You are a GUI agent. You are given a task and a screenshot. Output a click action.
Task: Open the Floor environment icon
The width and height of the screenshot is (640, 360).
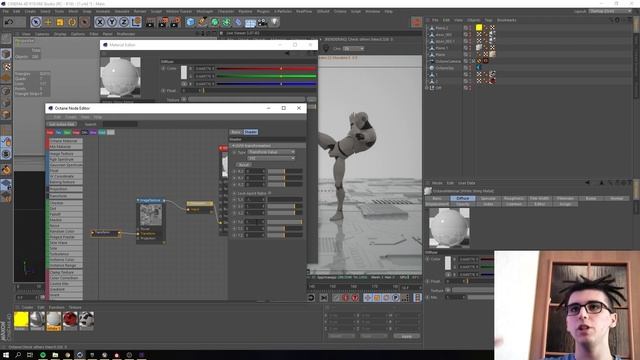click(250, 22)
